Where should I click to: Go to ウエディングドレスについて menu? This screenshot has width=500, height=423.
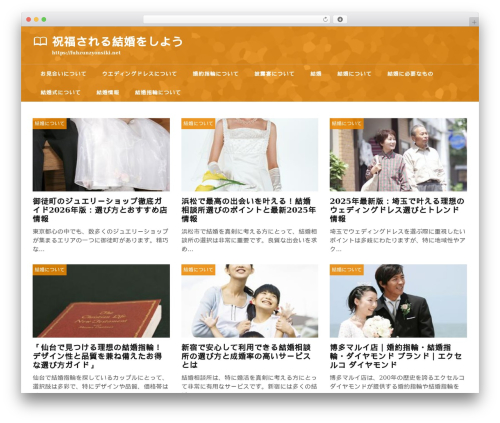[139, 74]
